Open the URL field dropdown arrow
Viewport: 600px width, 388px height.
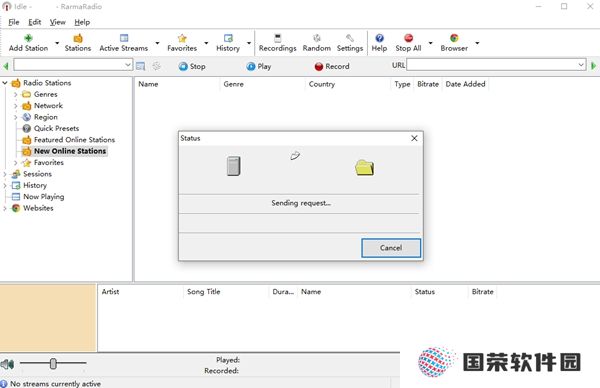click(581, 65)
